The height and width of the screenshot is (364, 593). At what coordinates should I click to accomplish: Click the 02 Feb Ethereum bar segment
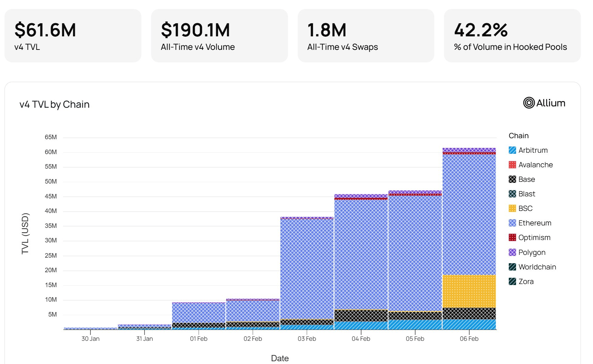(x=253, y=311)
